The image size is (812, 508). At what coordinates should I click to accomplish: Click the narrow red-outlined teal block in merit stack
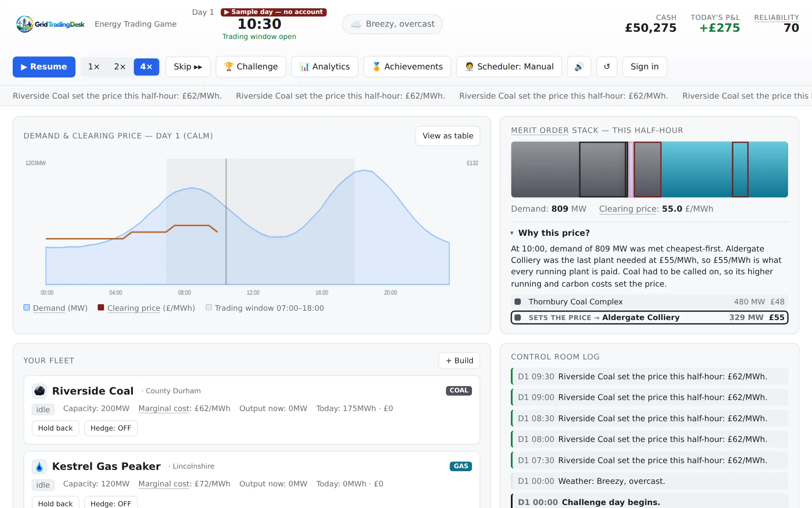point(740,169)
